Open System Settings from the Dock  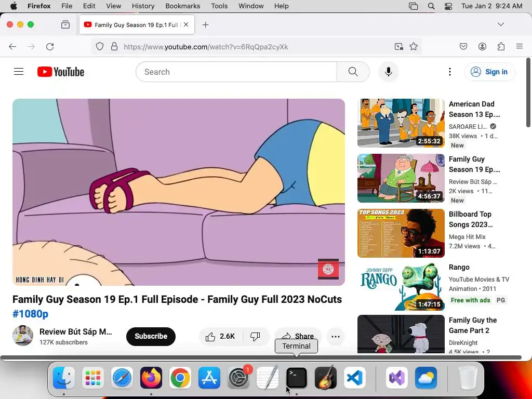coord(238,378)
